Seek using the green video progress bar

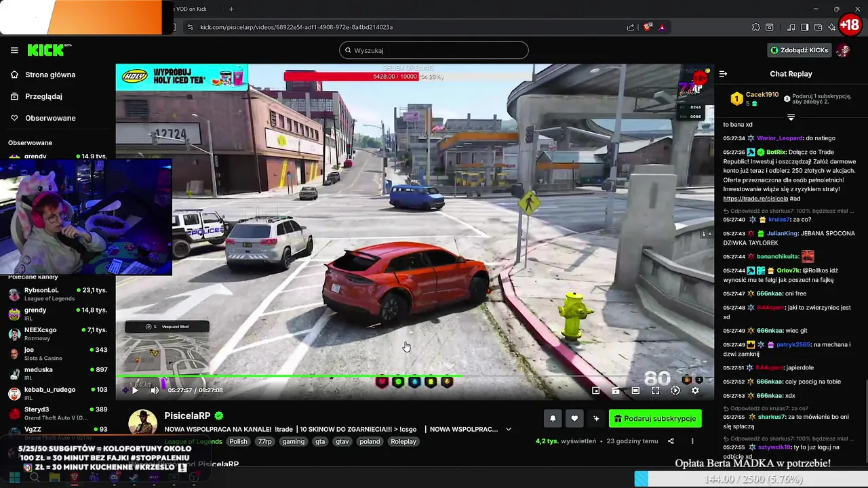pyautogui.click(x=414, y=375)
